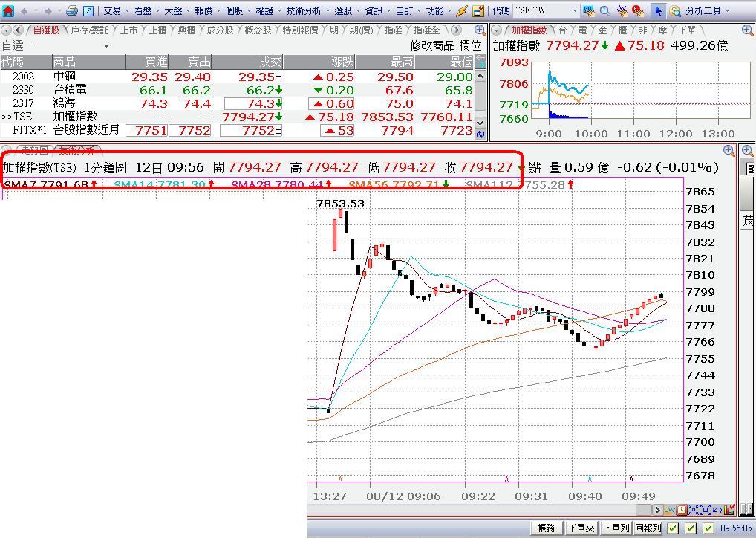Open the 選股 menu
756x538 pixels.
tap(343, 10)
